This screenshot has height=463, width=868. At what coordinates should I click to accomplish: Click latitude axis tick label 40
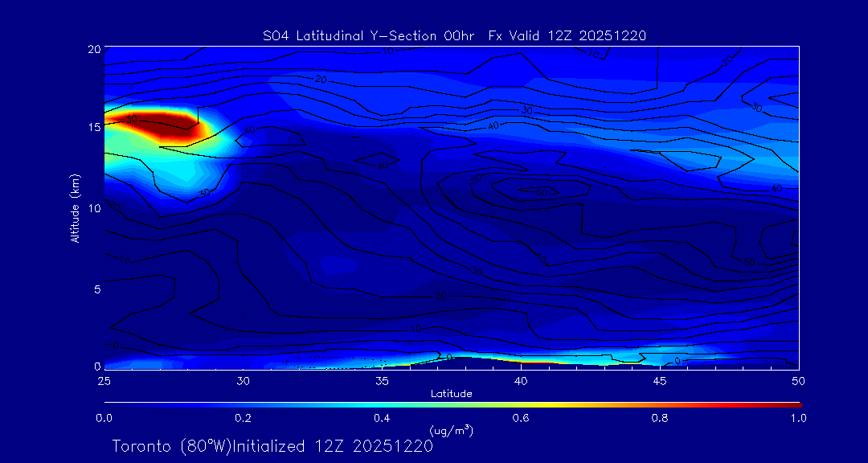520,381
